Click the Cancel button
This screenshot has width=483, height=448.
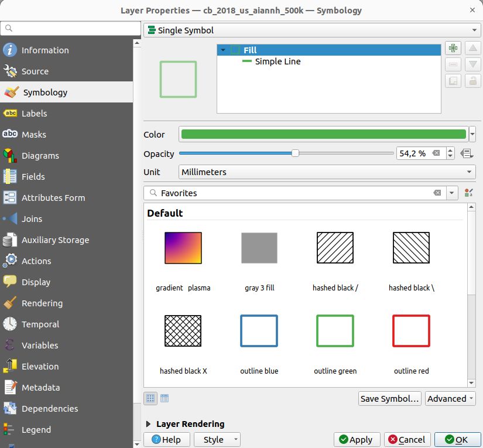click(407, 439)
